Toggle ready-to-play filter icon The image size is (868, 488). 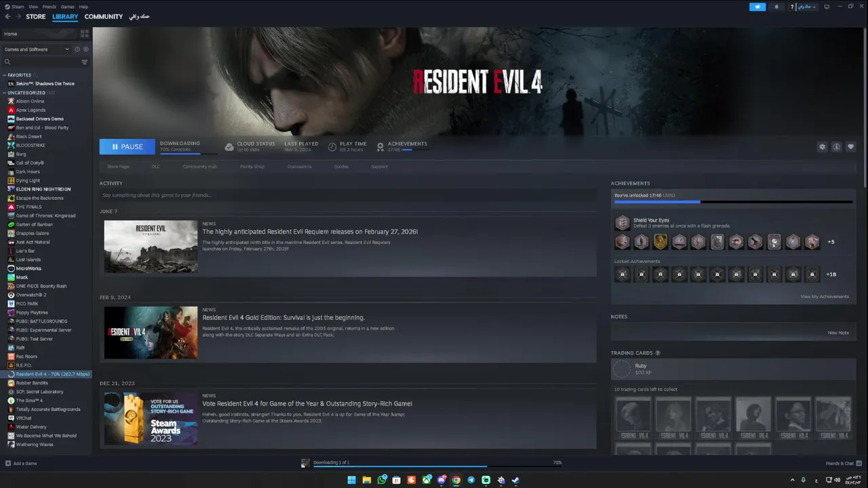pyautogui.click(x=85, y=49)
